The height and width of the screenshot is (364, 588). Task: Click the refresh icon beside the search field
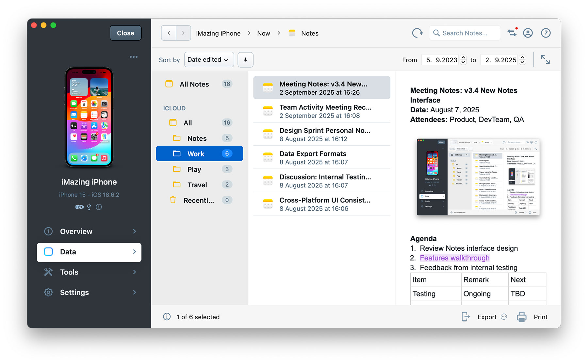coord(417,33)
